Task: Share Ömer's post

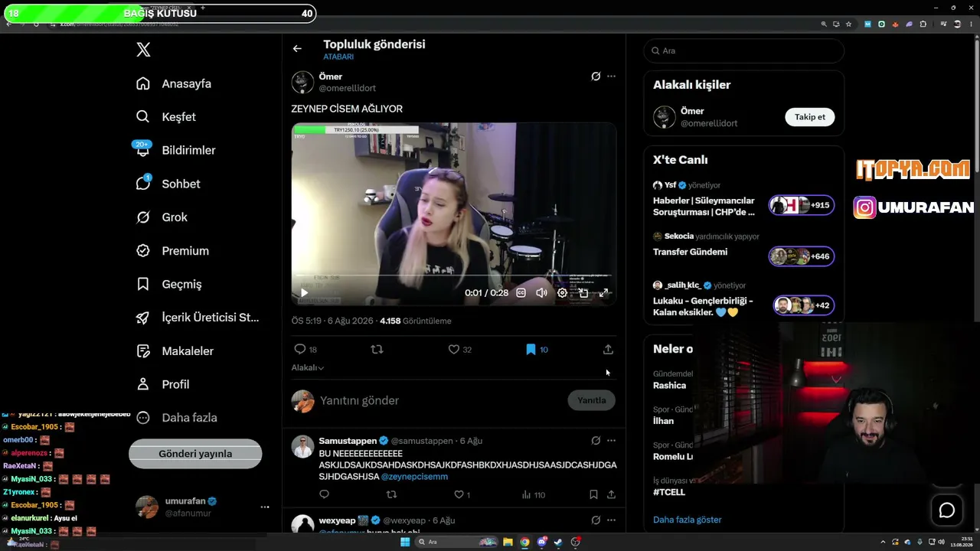Action: pyautogui.click(x=608, y=350)
